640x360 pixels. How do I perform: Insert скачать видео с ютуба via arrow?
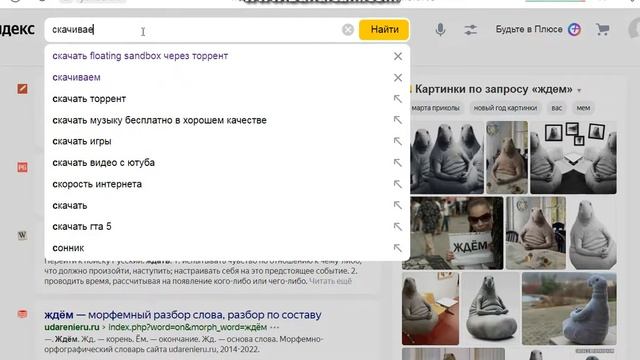point(398,162)
